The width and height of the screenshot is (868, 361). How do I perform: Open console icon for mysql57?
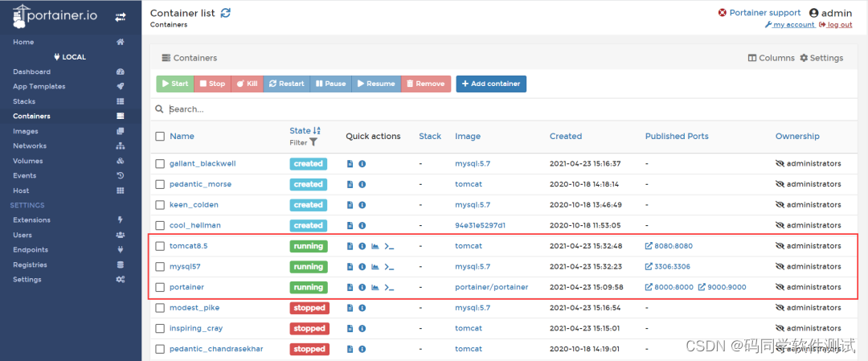point(389,266)
